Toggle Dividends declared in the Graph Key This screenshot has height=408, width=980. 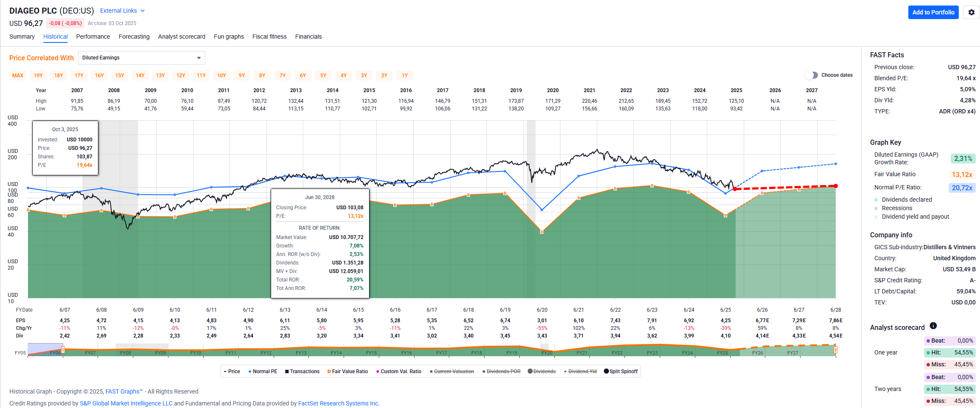(x=876, y=200)
